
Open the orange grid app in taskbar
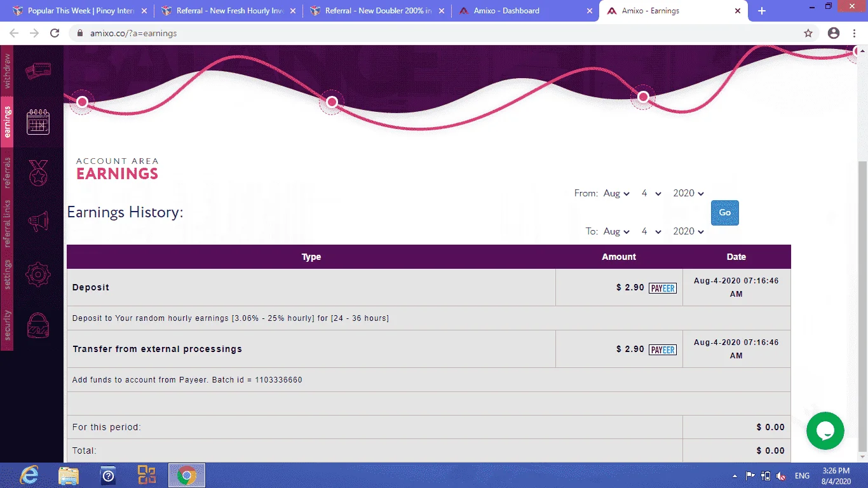coord(147,475)
